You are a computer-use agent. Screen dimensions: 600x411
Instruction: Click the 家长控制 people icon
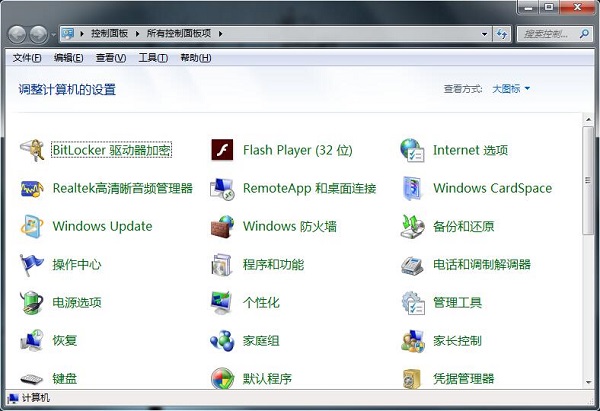[x=412, y=340]
